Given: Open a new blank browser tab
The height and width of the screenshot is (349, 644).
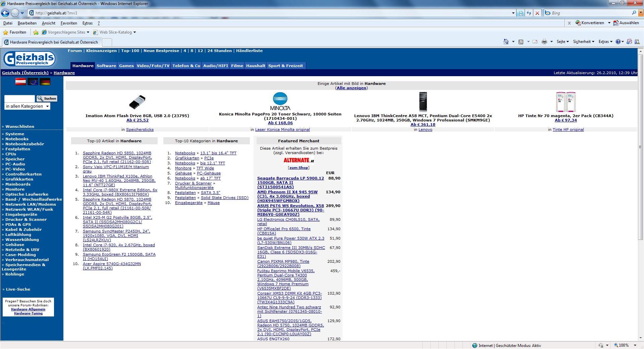Looking at the screenshot, I should (107, 42).
